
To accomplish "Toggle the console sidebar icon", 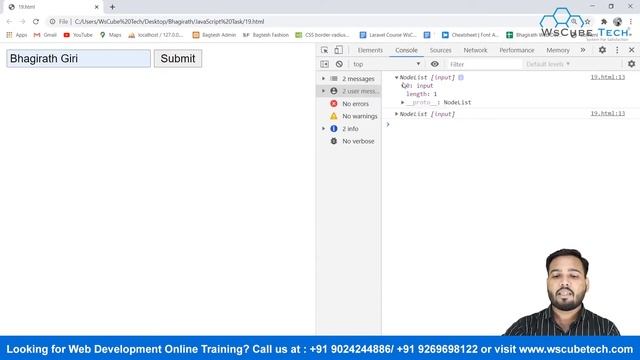I will pyautogui.click(x=324, y=64).
